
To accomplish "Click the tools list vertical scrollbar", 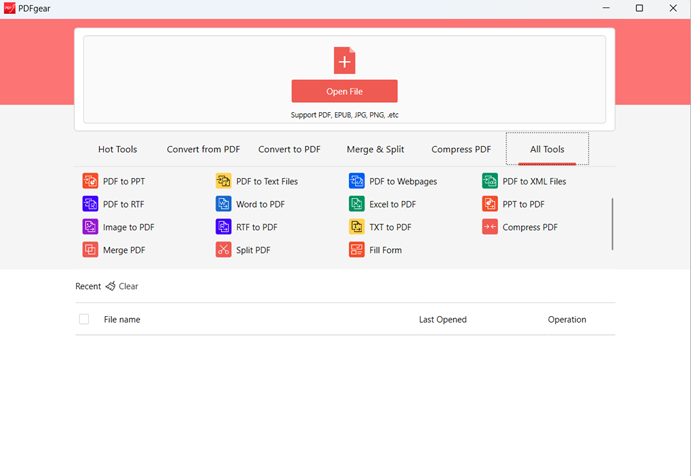I will click(612, 224).
